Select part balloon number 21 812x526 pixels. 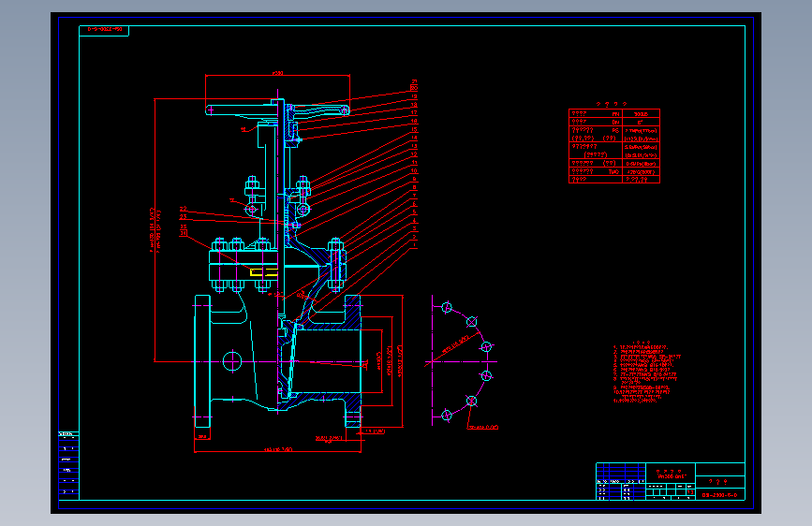tap(414, 81)
